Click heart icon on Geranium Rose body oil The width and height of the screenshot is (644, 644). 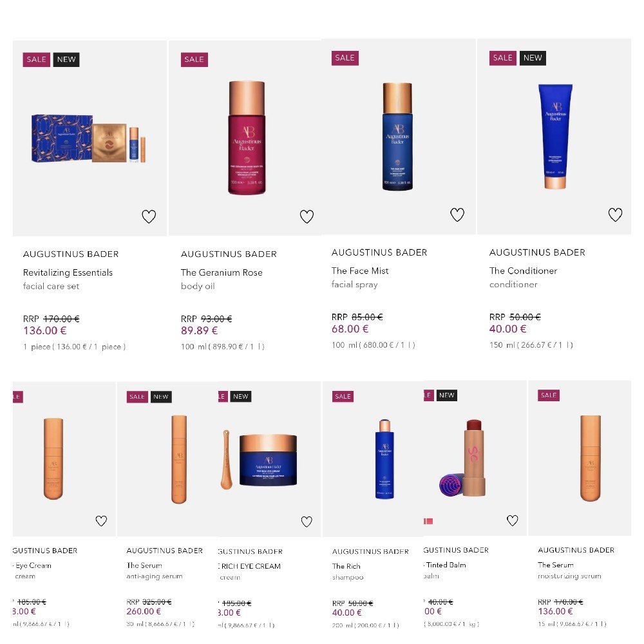point(307,216)
